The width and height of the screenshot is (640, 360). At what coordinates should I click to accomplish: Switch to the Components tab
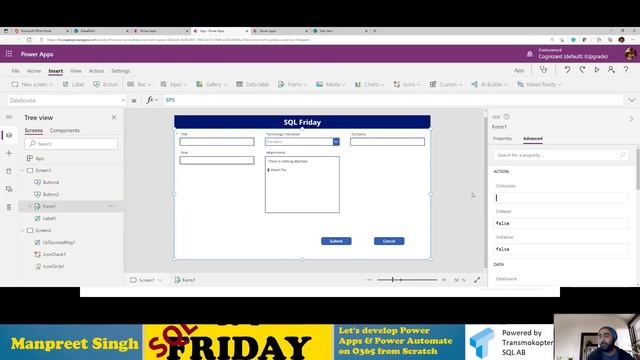(64, 131)
